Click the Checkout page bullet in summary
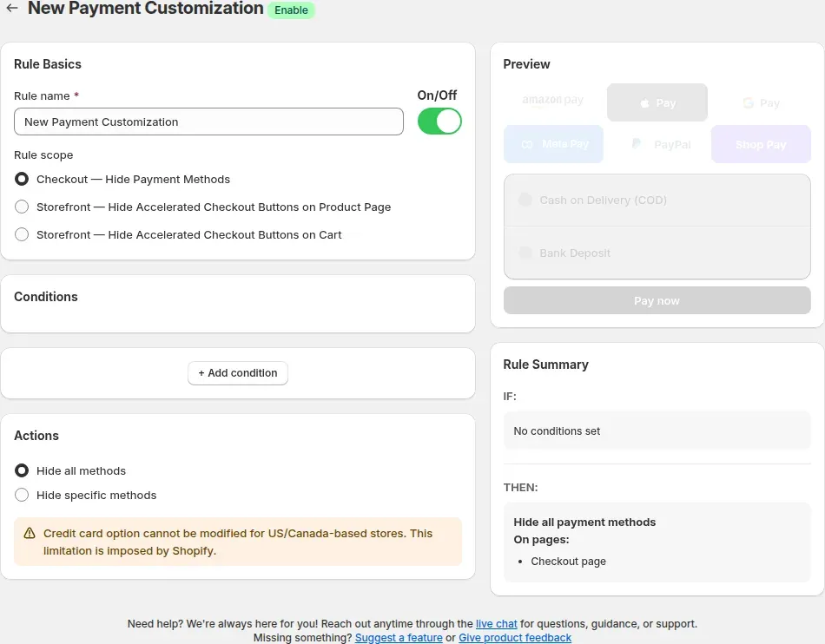The width and height of the screenshot is (825, 644). coord(568,561)
